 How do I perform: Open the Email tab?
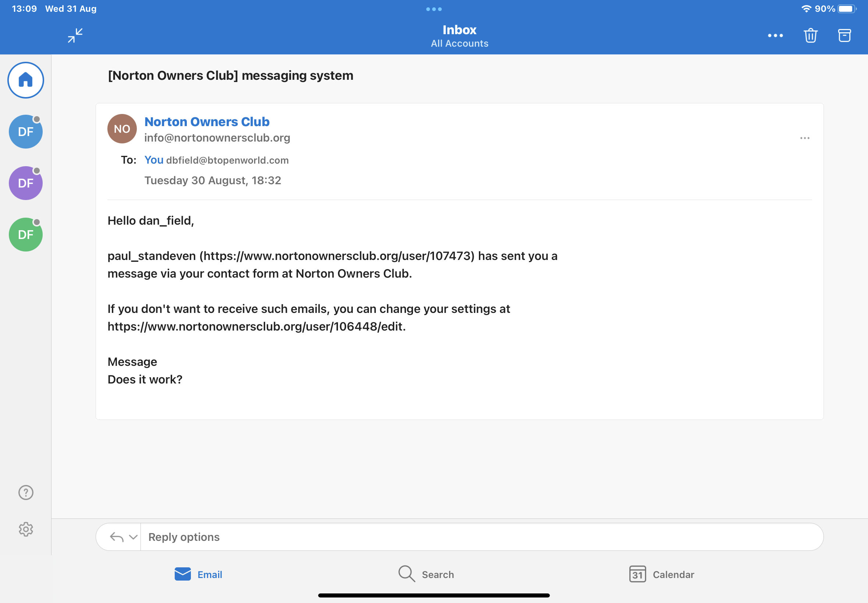tap(198, 574)
